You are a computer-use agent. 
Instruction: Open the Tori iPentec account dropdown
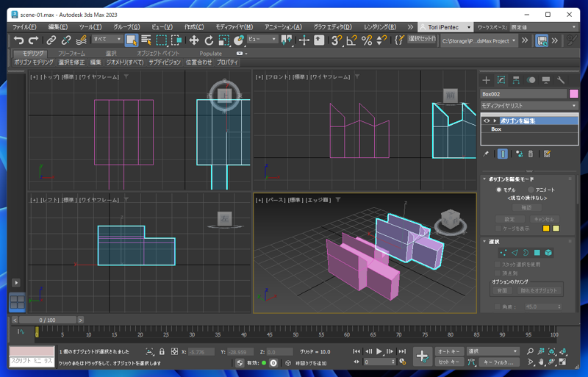tap(445, 27)
